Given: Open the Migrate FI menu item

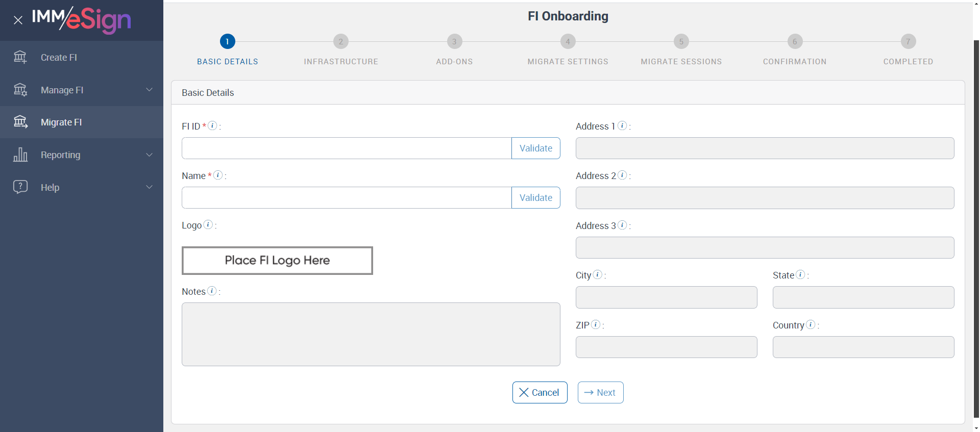Looking at the screenshot, I should (x=61, y=122).
